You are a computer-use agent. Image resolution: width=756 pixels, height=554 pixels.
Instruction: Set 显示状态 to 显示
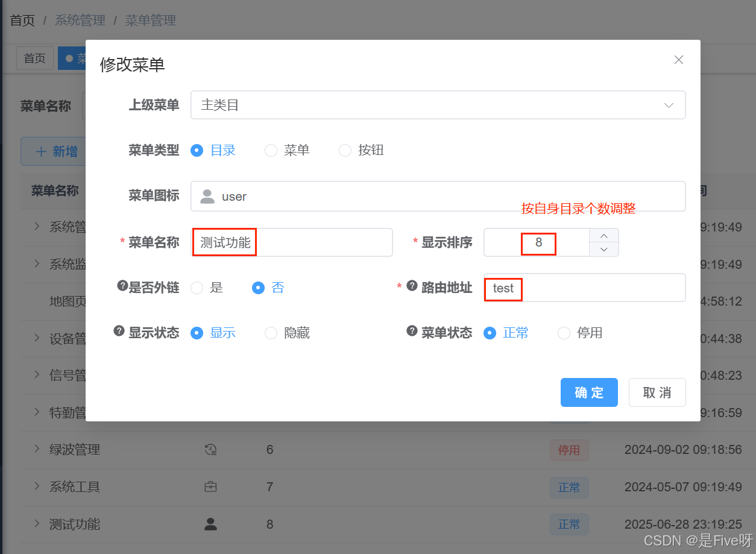(x=213, y=333)
